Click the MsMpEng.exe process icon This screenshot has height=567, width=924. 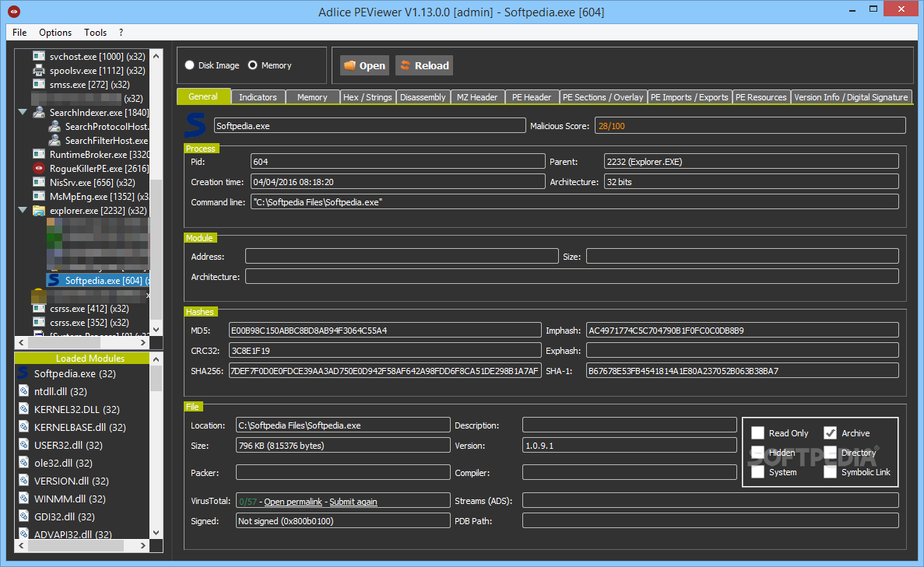coord(39,197)
